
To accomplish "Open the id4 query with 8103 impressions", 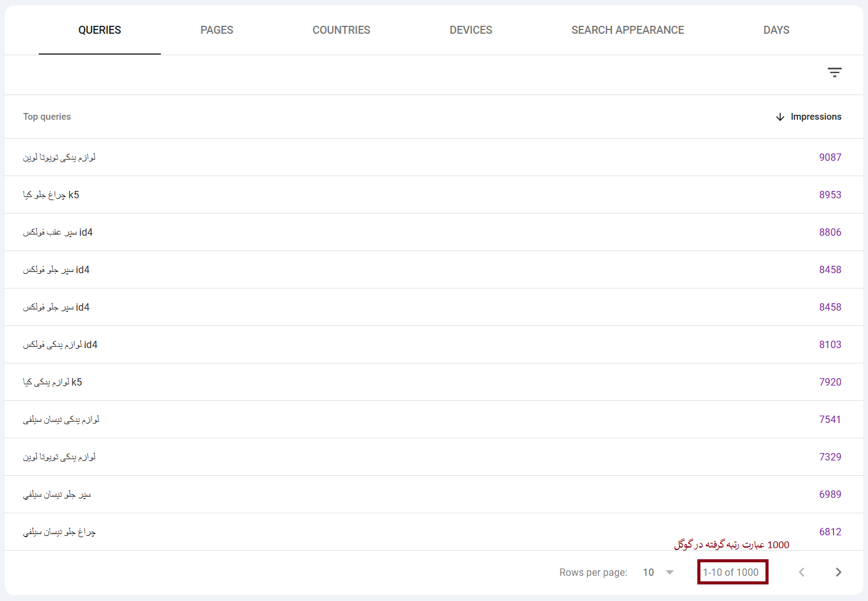I will tap(60, 344).
